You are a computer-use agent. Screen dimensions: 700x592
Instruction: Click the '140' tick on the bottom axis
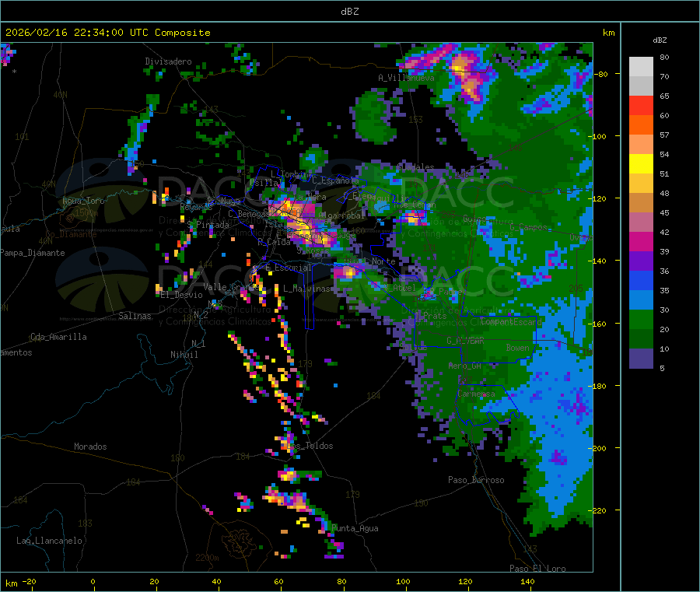tap(527, 581)
